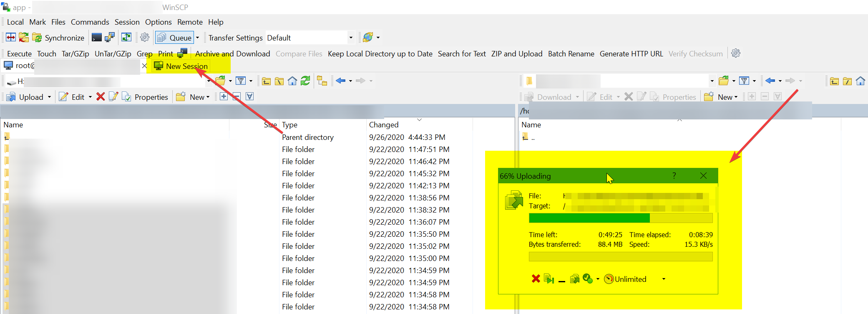Cancel the upload with the red X
Image resolution: width=868 pixels, height=314 pixels.
click(x=536, y=279)
